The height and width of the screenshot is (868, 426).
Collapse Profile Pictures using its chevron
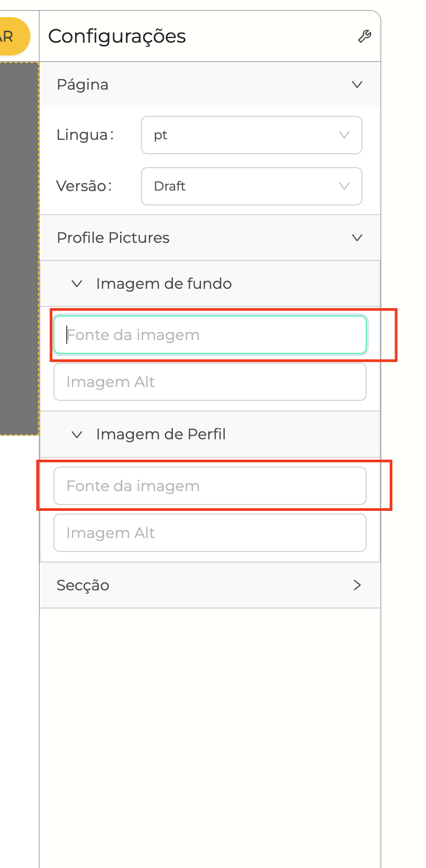(x=357, y=238)
